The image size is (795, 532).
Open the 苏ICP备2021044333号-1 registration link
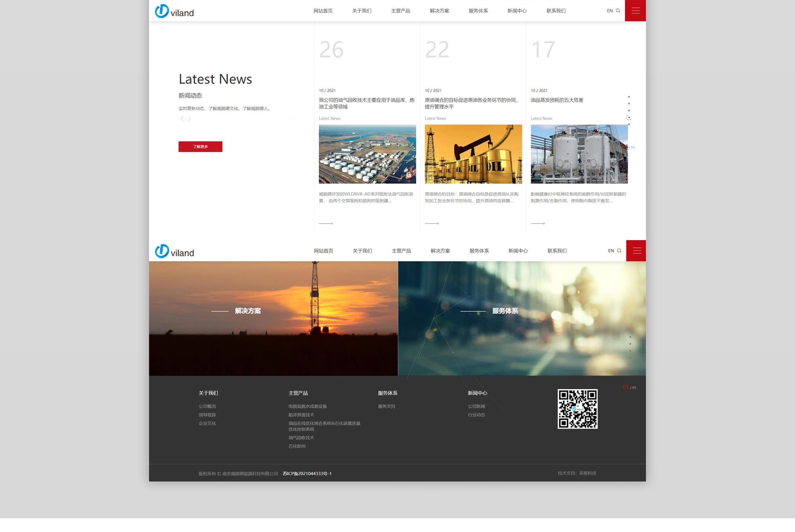pyautogui.click(x=307, y=474)
